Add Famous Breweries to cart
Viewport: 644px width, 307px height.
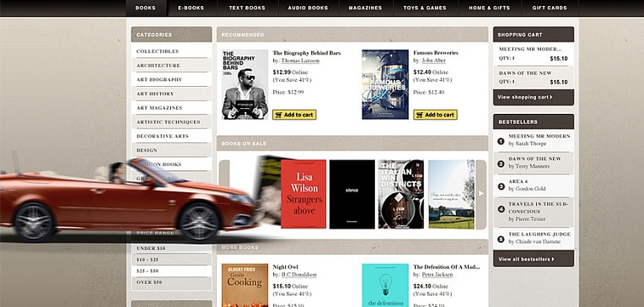tap(435, 115)
